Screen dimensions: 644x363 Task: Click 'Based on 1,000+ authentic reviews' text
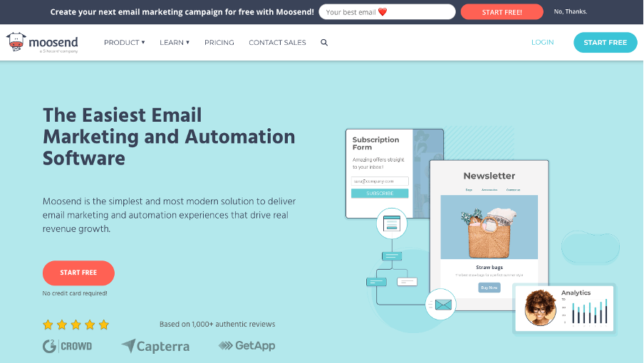[x=217, y=324]
